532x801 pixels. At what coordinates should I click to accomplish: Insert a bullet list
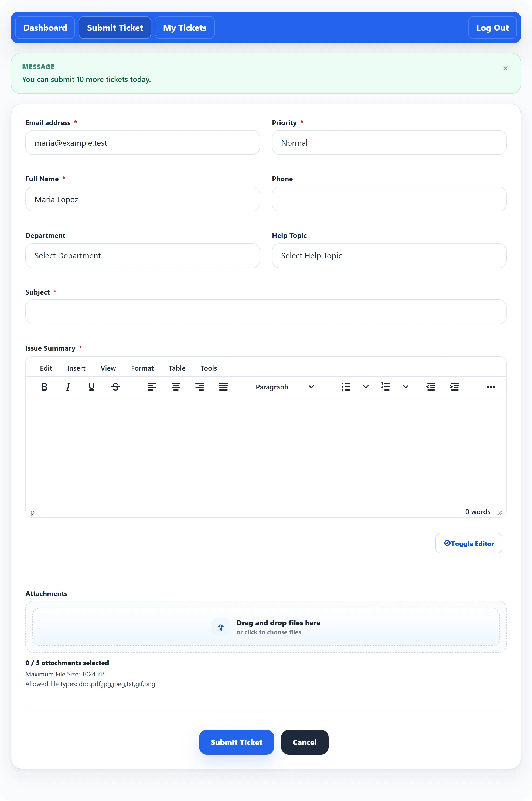point(346,386)
